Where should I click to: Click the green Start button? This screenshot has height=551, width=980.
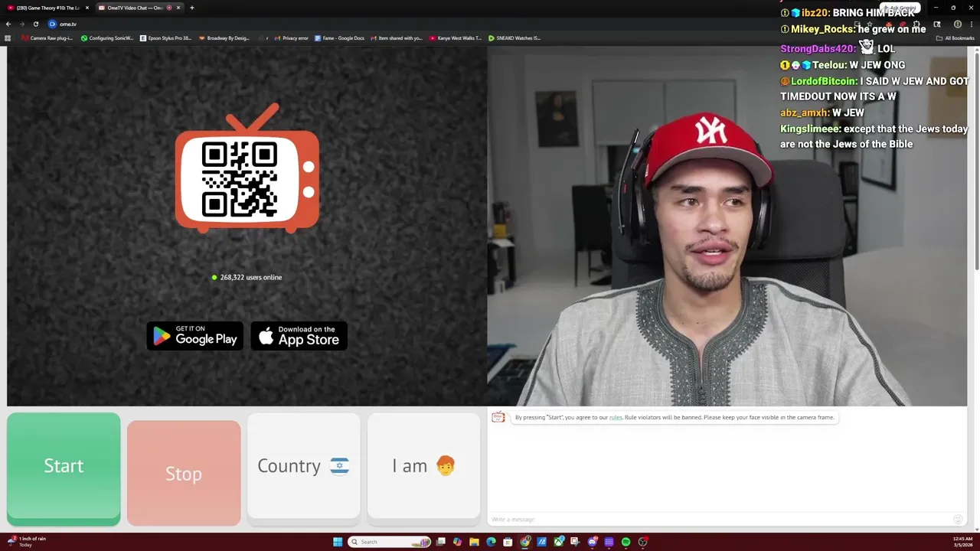click(64, 468)
